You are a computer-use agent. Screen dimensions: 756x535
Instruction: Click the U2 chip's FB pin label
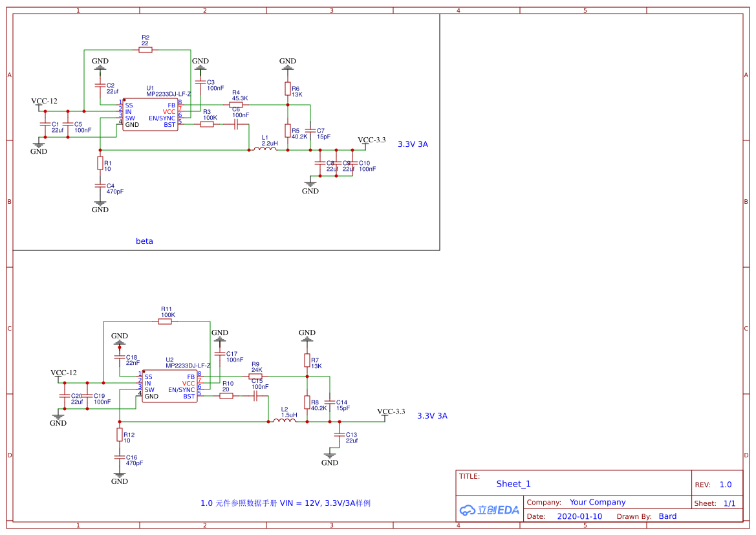point(191,377)
